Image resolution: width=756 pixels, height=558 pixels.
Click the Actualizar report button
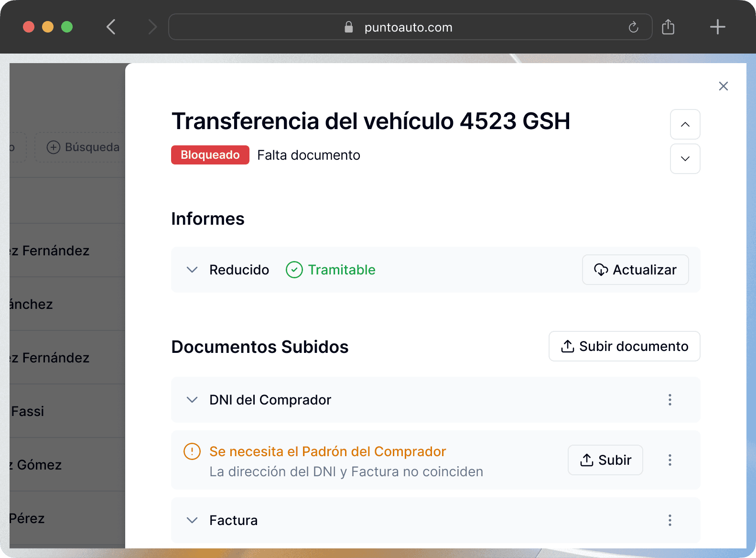(636, 270)
